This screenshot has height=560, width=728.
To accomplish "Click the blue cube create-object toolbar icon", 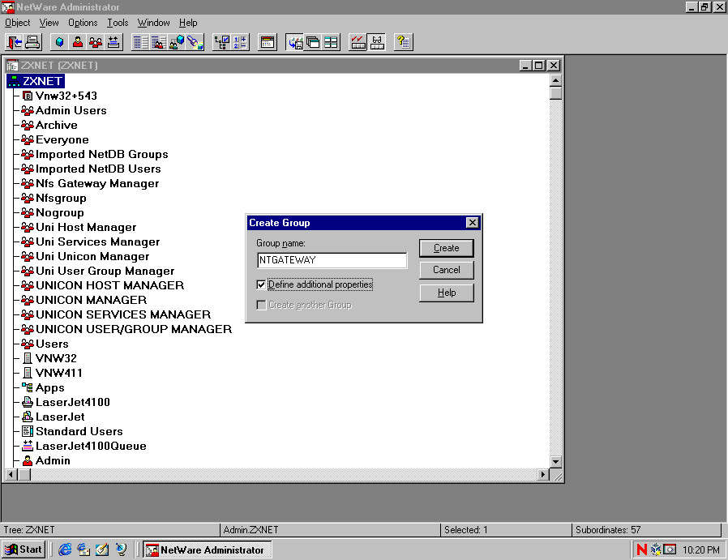I will coord(59,42).
